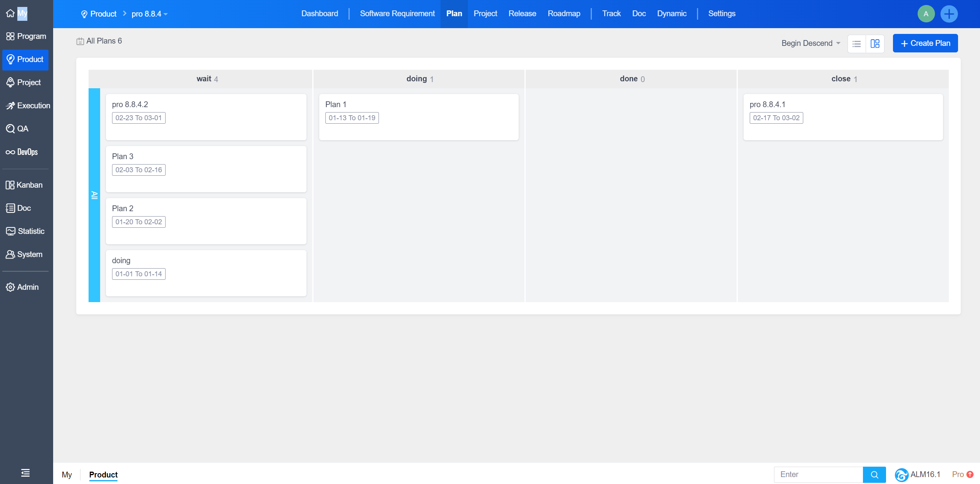
Task: Open Kanban from the sidebar
Action: [x=24, y=185]
